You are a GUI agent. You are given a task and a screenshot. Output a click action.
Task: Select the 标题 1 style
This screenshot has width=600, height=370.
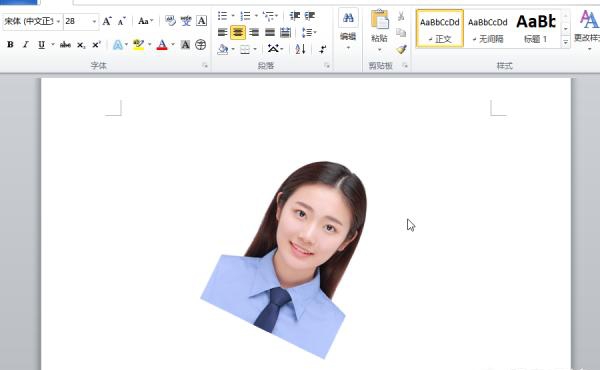(x=536, y=29)
